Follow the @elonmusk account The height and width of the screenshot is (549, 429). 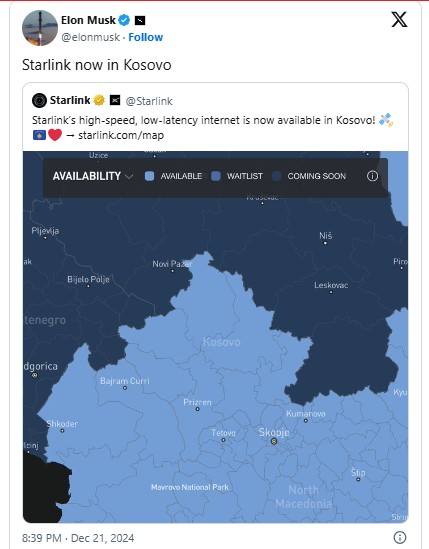(145, 37)
